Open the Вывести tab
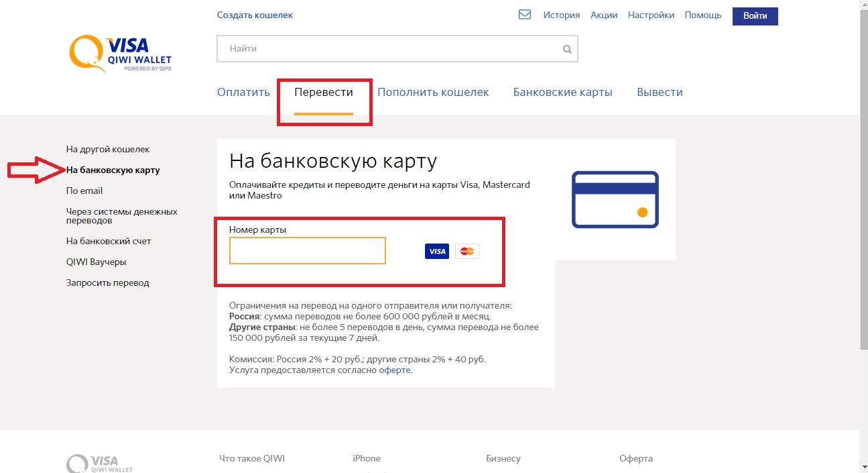The width and height of the screenshot is (868, 473). (x=660, y=93)
